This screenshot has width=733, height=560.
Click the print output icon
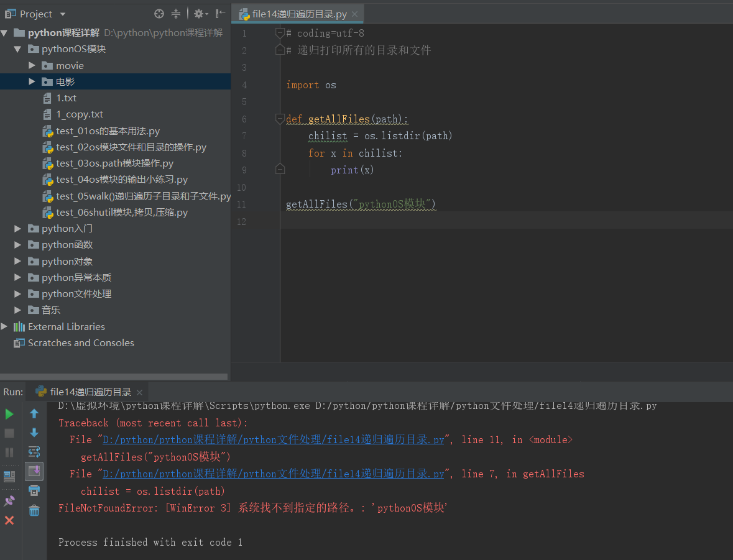click(34, 490)
